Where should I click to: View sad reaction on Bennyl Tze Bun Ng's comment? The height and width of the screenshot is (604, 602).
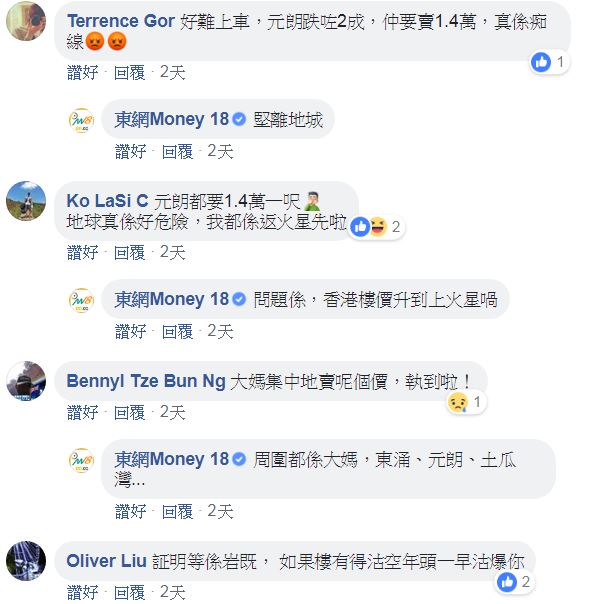tap(466, 402)
